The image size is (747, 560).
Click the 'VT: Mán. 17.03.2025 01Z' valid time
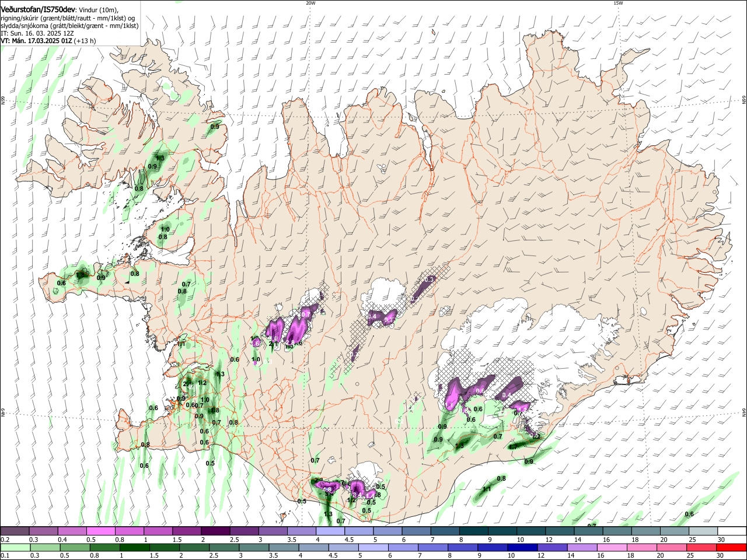pyautogui.click(x=36, y=41)
